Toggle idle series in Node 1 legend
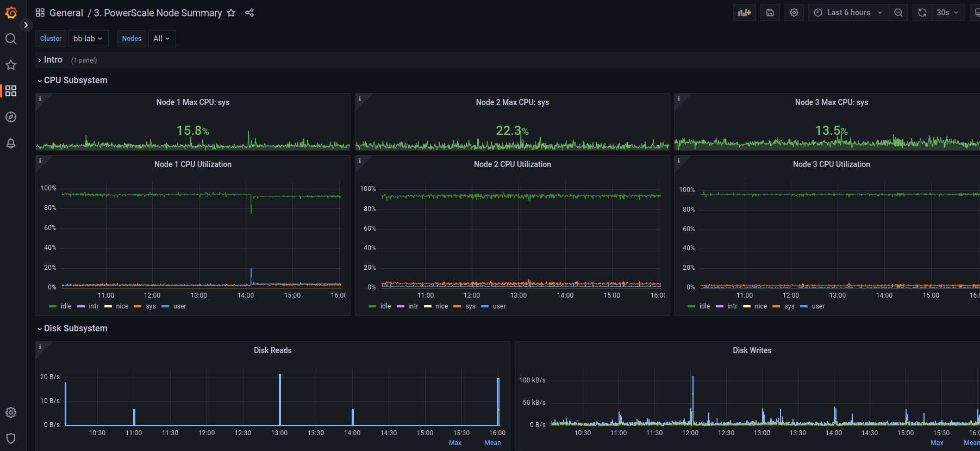 (66, 306)
